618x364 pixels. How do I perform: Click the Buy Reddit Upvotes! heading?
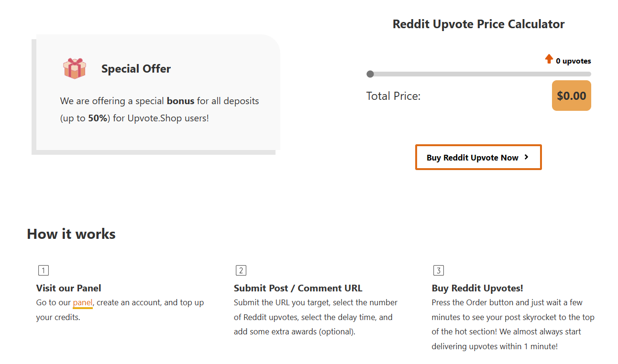click(477, 288)
